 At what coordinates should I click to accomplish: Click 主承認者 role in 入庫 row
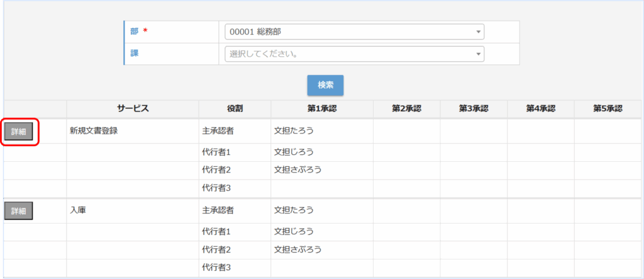point(218,210)
